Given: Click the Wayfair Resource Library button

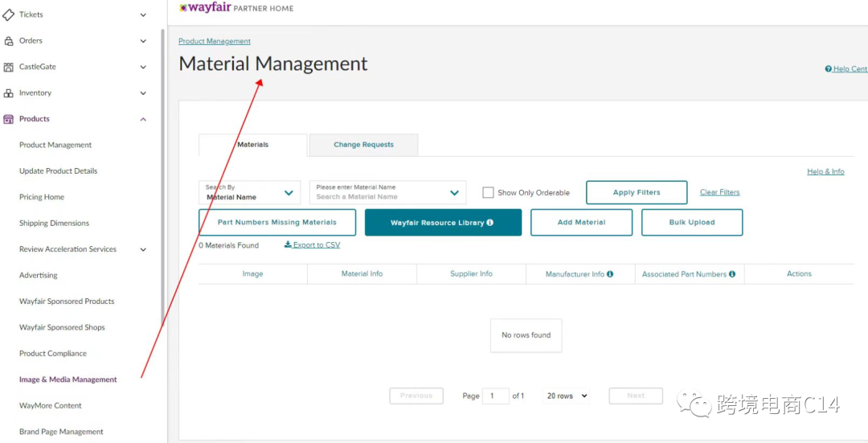Looking at the screenshot, I should (444, 222).
